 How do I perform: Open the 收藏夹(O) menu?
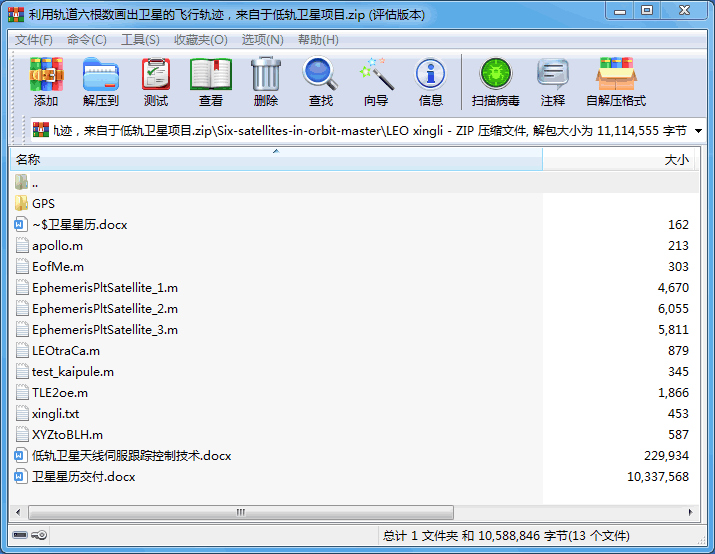coord(201,40)
